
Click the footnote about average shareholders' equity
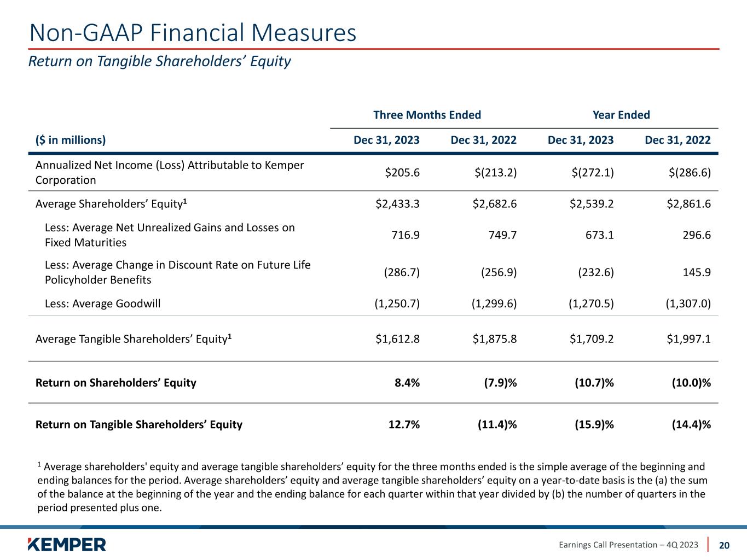point(372,487)
